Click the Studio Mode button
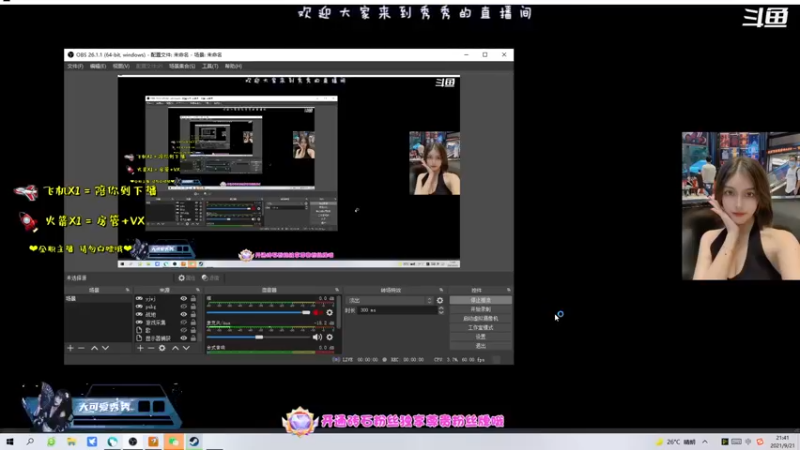 [x=481, y=328]
